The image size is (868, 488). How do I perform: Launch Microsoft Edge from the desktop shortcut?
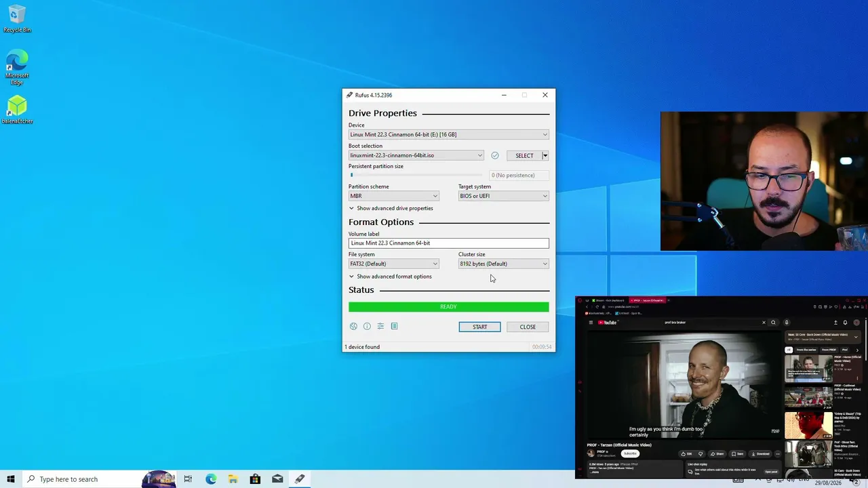[17, 66]
